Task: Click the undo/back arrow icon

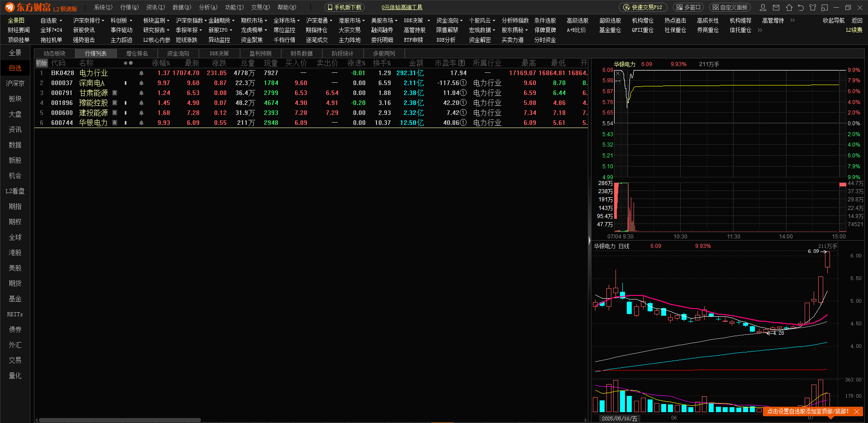Action: 801,8
